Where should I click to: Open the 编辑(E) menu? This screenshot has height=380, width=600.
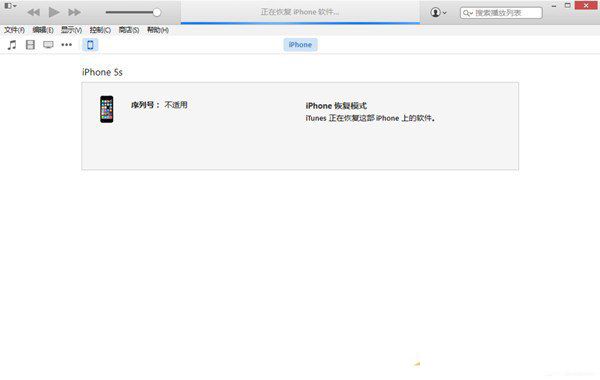tap(43, 30)
